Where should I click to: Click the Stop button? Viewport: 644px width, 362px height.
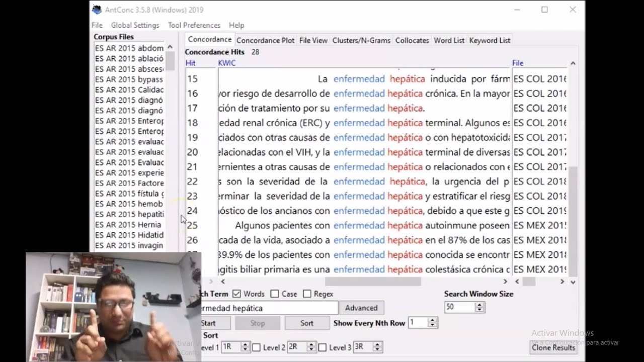coord(258,323)
